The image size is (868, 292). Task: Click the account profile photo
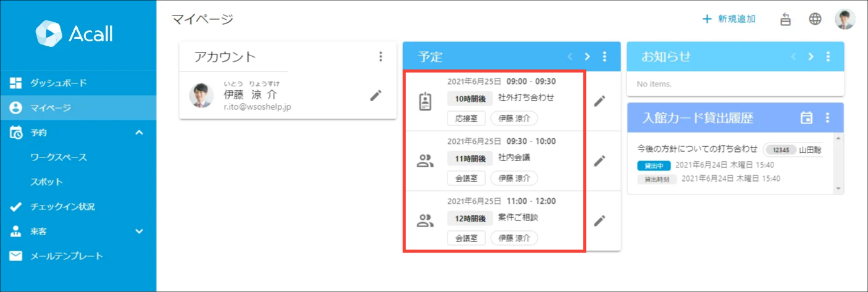(201, 95)
